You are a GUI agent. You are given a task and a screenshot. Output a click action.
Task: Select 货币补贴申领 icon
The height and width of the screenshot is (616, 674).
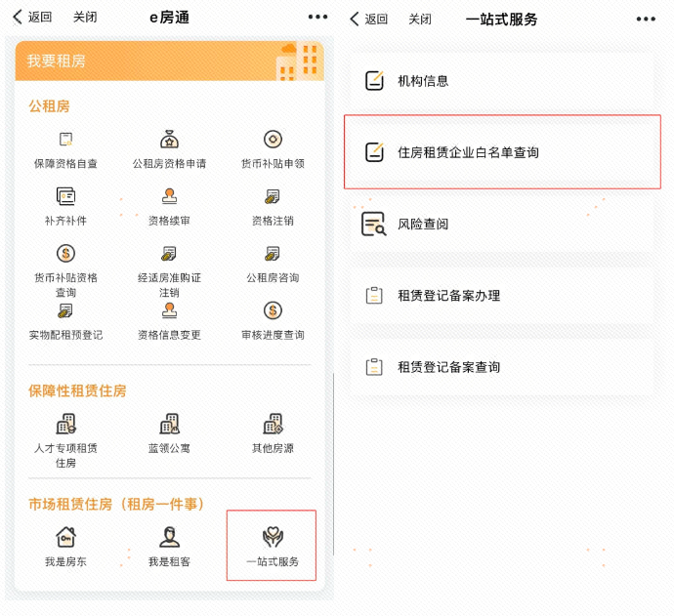pyautogui.click(x=273, y=140)
